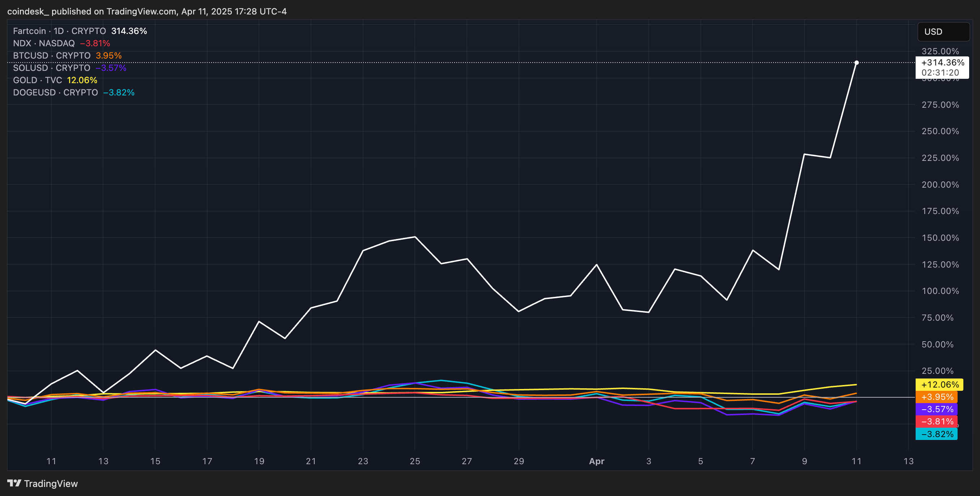The height and width of the screenshot is (496, 980).
Task: Click the Apr label on the time axis
Action: tap(596, 461)
